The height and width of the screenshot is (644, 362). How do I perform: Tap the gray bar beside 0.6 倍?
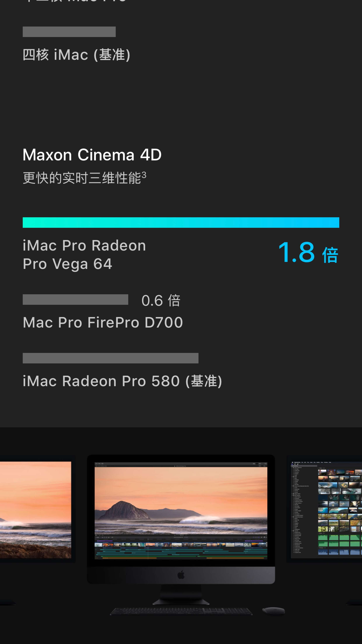click(x=75, y=300)
